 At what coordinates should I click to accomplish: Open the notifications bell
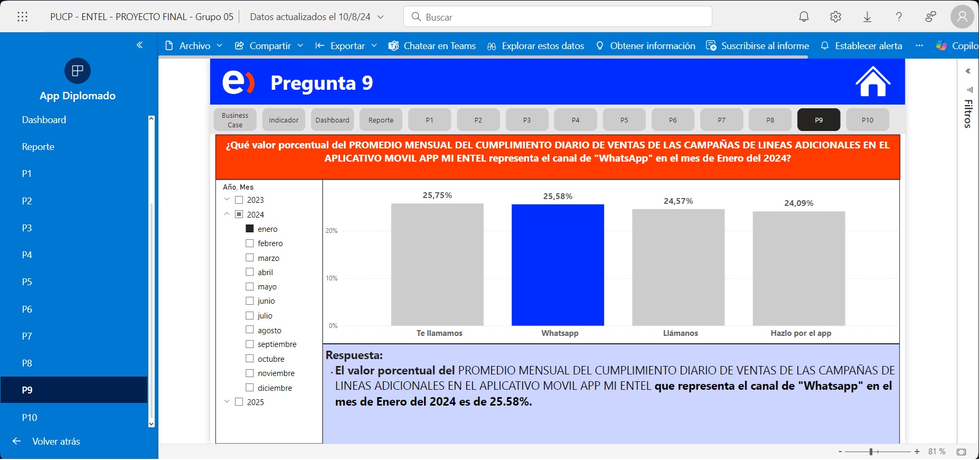click(805, 17)
